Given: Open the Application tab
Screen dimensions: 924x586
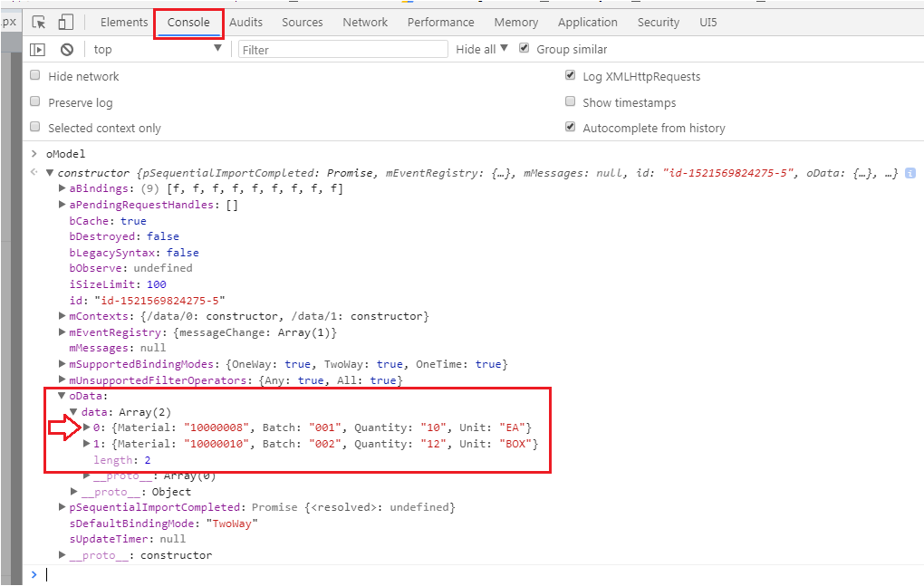Looking at the screenshot, I should (588, 23).
